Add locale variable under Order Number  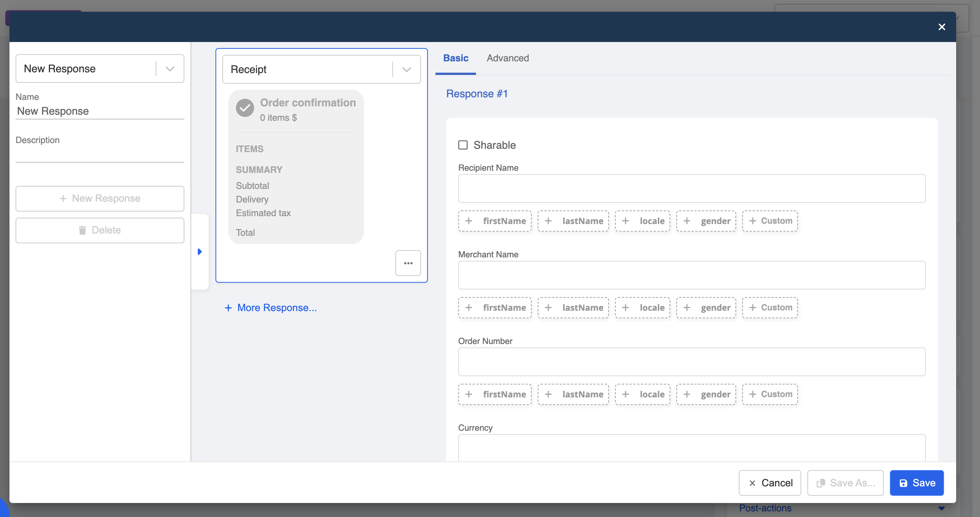tap(642, 394)
